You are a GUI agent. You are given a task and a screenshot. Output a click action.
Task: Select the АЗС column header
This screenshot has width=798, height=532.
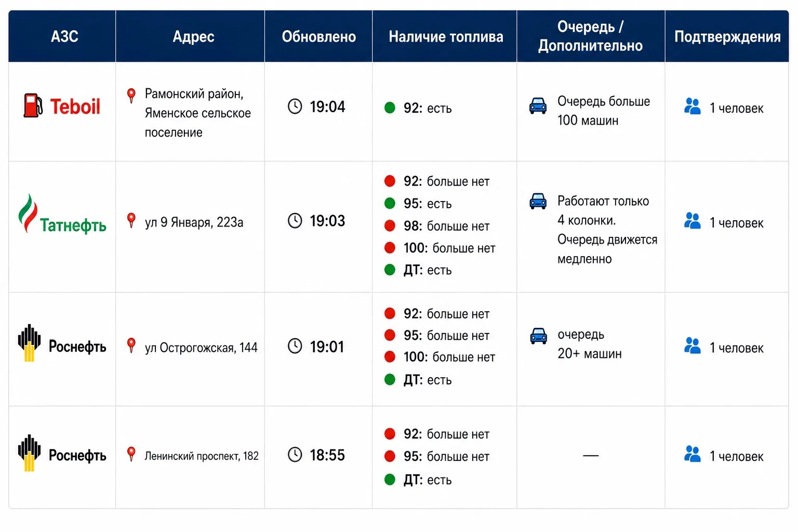click(64, 36)
